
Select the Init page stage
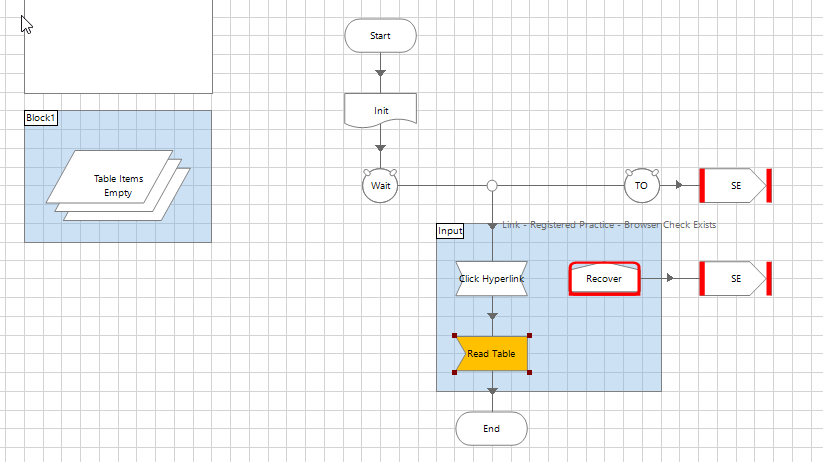click(x=381, y=111)
